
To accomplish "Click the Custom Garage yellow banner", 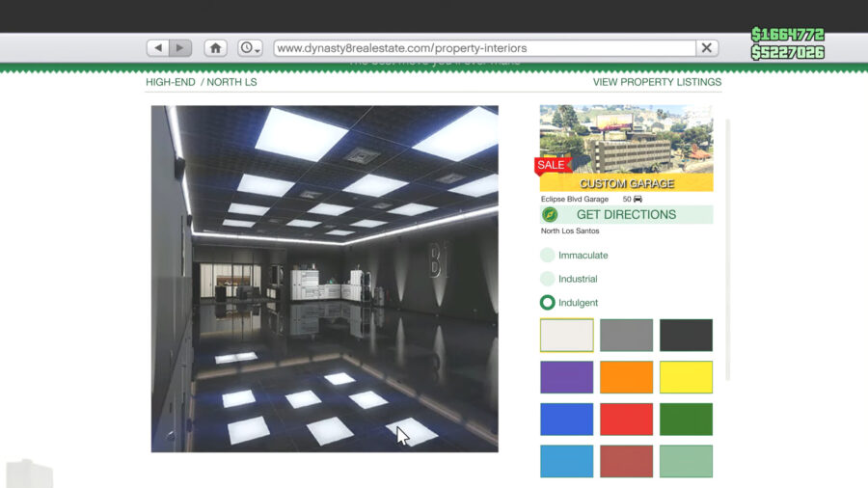I will click(x=627, y=183).
